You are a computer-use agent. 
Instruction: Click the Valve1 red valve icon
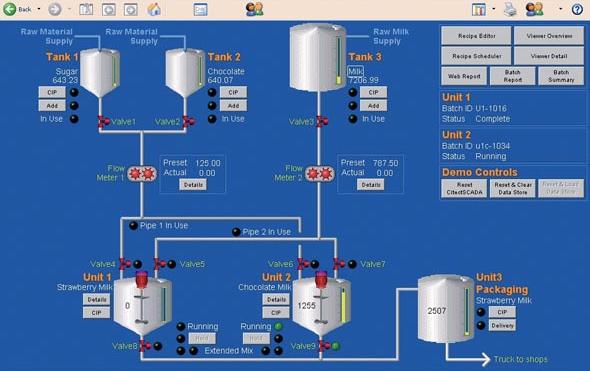[103, 122]
